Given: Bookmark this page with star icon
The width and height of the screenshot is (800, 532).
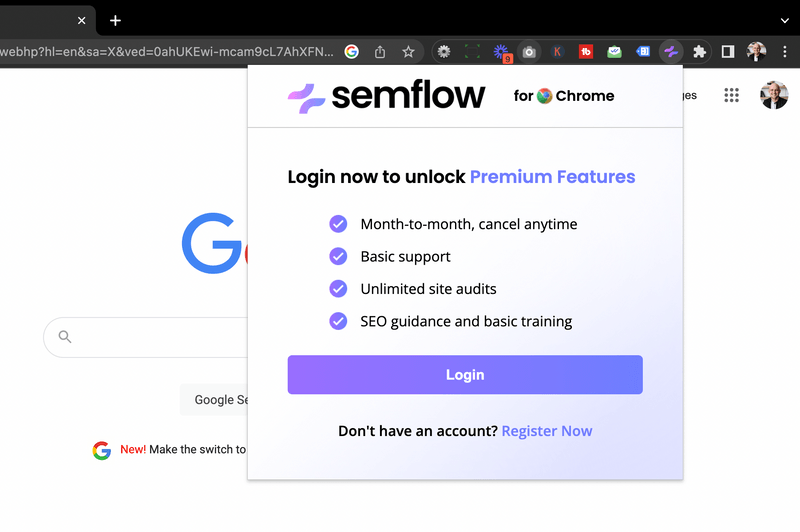Looking at the screenshot, I should pos(408,52).
